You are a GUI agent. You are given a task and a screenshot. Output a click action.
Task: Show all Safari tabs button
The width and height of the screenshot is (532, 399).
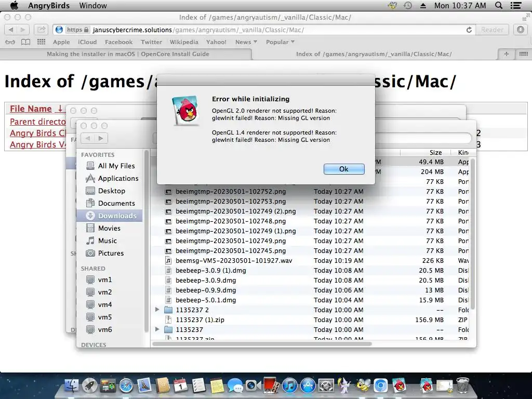tap(523, 54)
